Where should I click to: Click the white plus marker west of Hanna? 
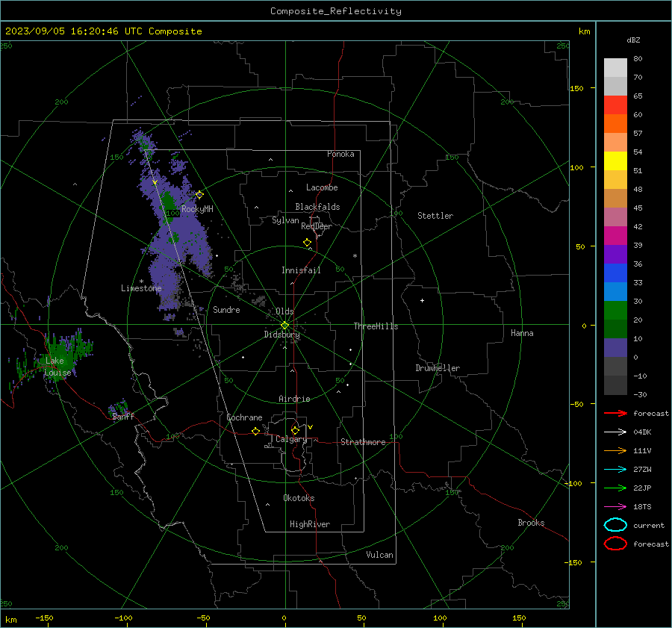click(422, 300)
